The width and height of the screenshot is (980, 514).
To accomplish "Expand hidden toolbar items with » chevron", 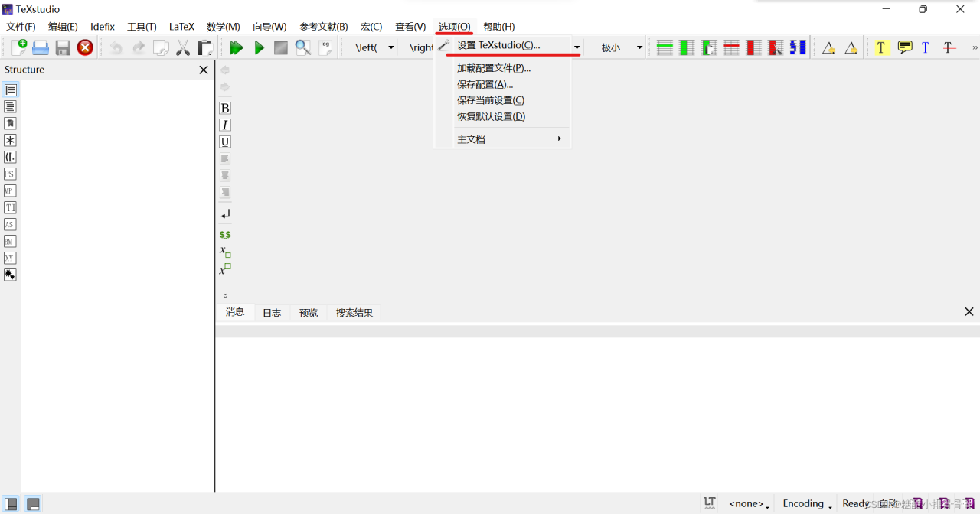I will 975,47.
